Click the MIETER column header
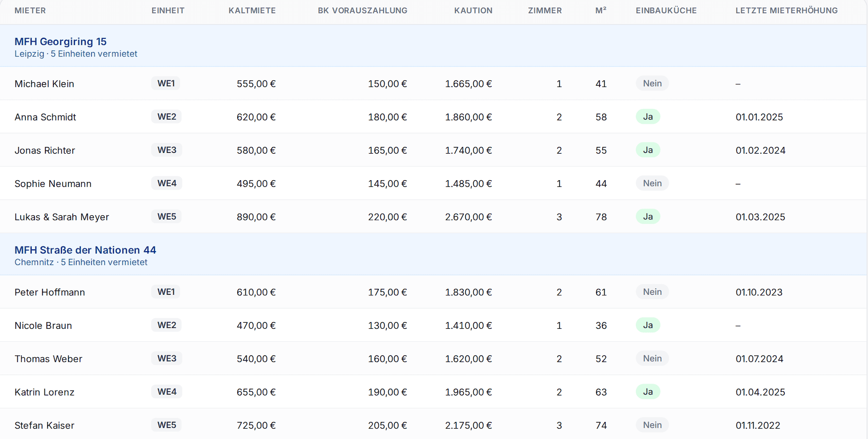 [30, 10]
